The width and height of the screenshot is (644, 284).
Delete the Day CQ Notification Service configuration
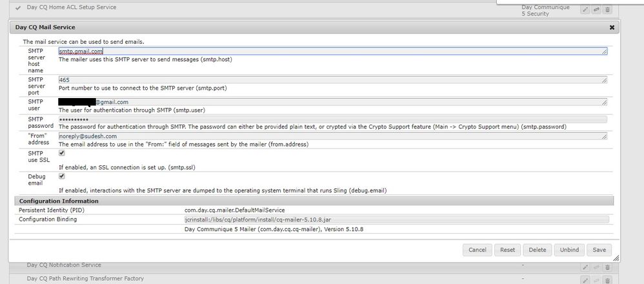tap(607, 267)
